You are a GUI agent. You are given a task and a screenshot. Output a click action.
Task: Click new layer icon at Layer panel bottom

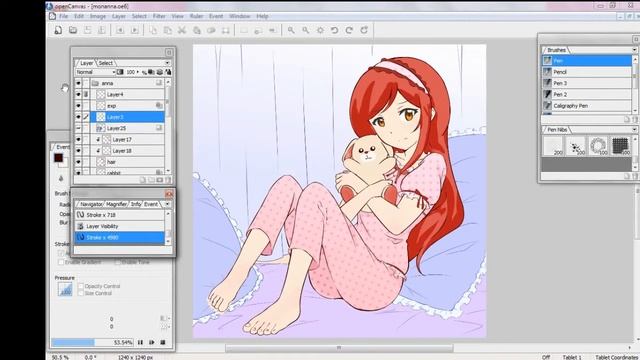click(142, 180)
